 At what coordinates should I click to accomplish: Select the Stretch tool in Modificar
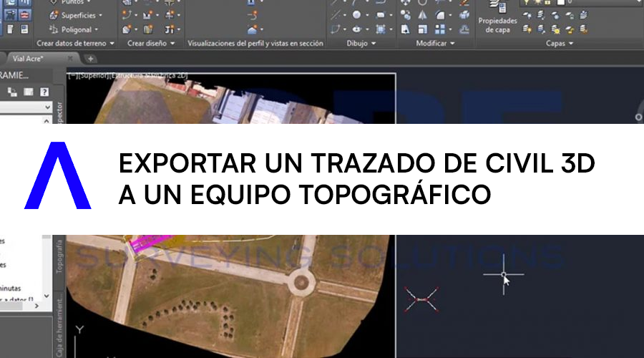click(x=406, y=29)
